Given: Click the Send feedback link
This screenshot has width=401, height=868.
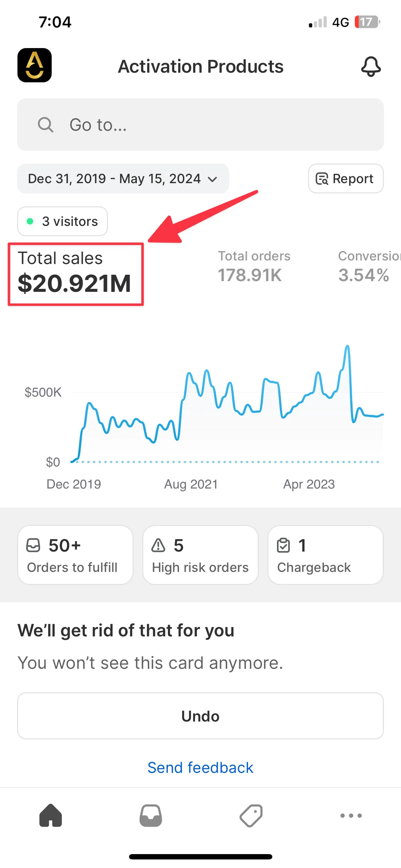Looking at the screenshot, I should (200, 768).
